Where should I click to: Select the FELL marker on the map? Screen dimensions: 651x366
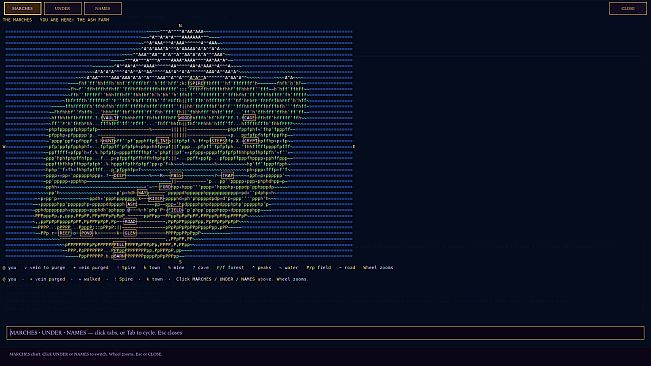point(119,245)
